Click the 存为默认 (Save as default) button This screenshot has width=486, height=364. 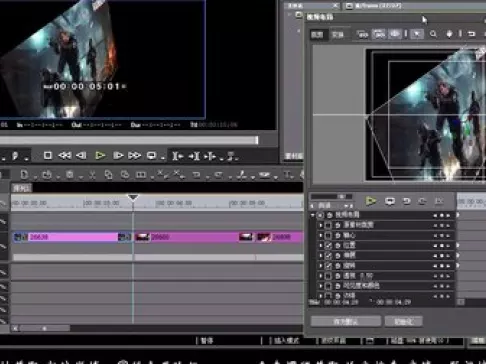tap(346, 322)
